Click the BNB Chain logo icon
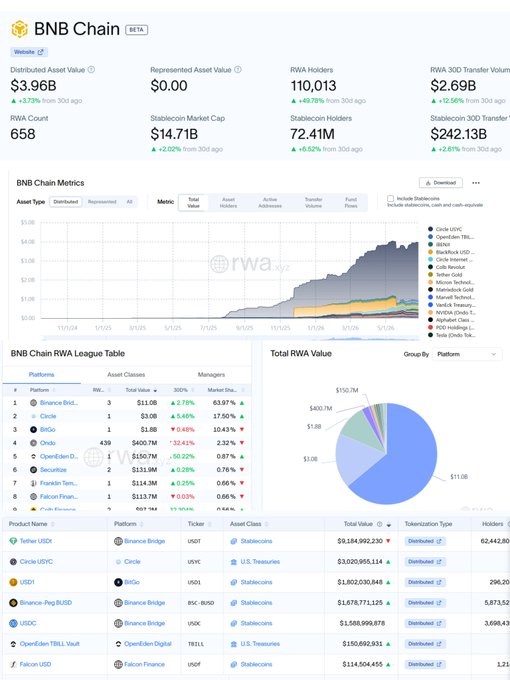This screenshot has width=510, height=680. click(20, 29)
